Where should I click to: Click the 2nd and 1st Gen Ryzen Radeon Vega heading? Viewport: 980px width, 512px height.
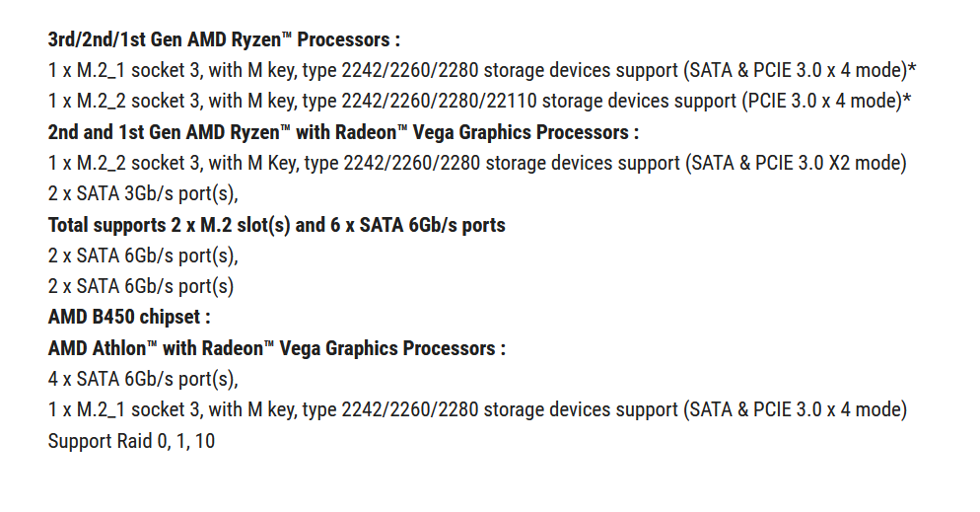click(343, 132)
